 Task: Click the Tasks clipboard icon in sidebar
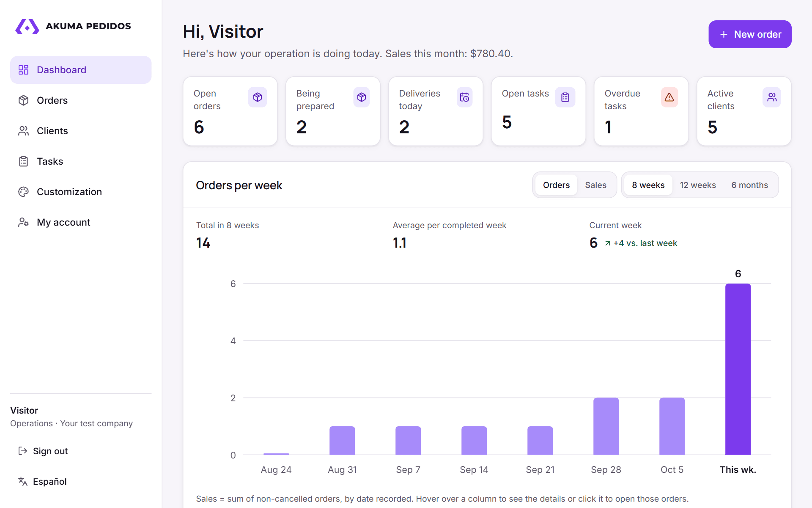(23, 161)
